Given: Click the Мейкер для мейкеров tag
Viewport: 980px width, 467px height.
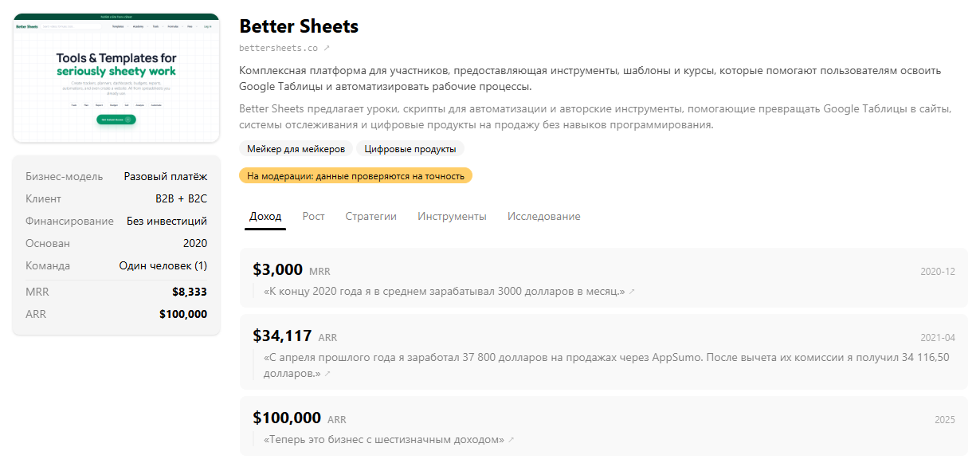Looking at the screenshot, I should click(296, 149).
